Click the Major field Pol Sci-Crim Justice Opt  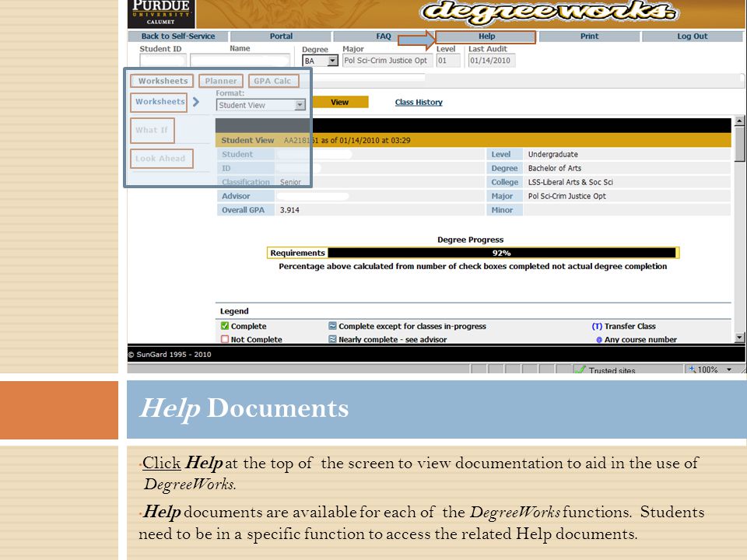click(388, 61)
